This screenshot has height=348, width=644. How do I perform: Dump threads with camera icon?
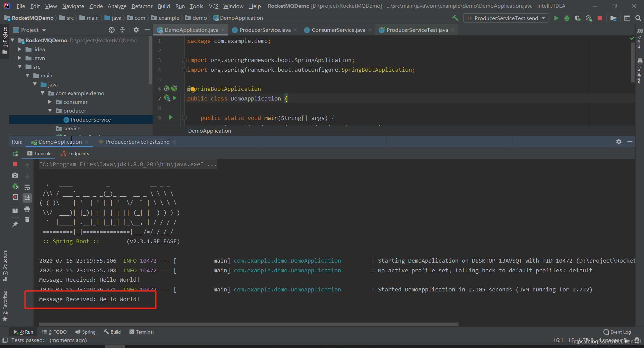pos(15,175)
